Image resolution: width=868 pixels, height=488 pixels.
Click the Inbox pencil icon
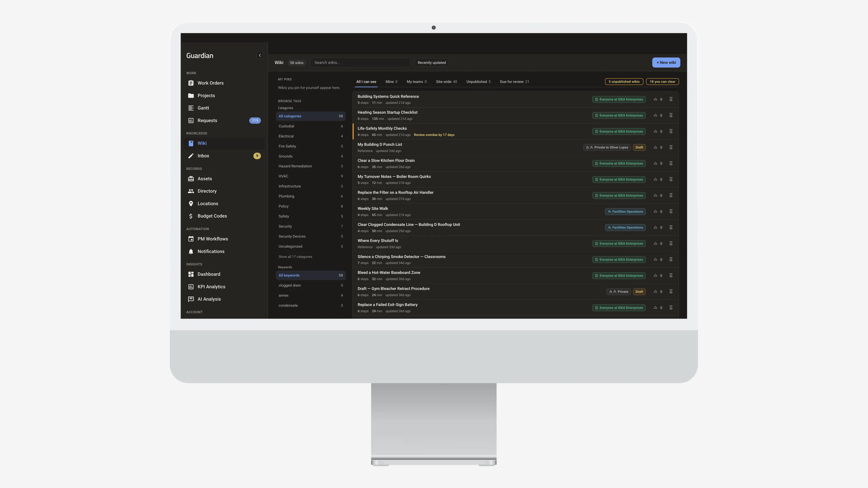[x=191, y=156]
